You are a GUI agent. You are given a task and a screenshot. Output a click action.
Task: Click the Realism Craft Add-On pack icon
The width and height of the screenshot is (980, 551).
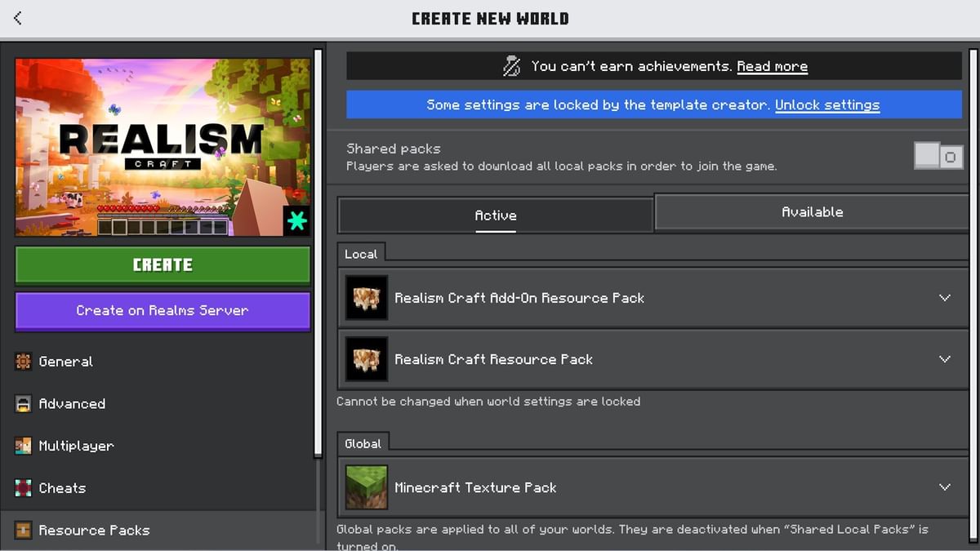click(366, 298)
